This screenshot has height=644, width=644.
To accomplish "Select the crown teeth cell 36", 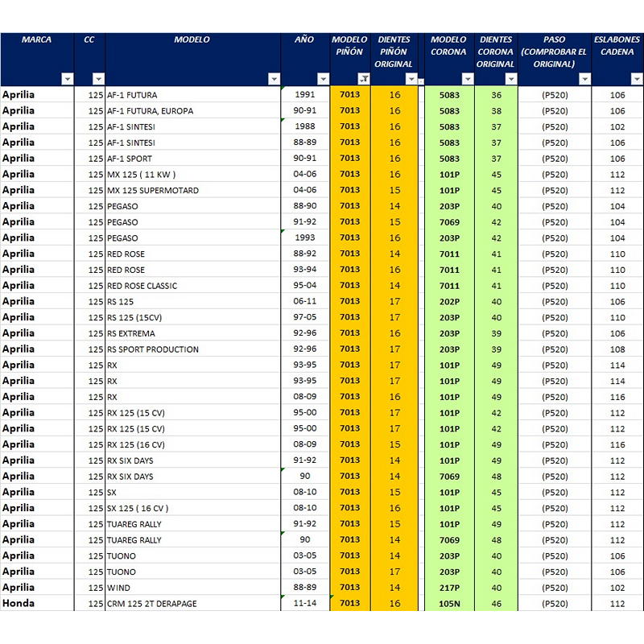I will (x=496, y=95).
